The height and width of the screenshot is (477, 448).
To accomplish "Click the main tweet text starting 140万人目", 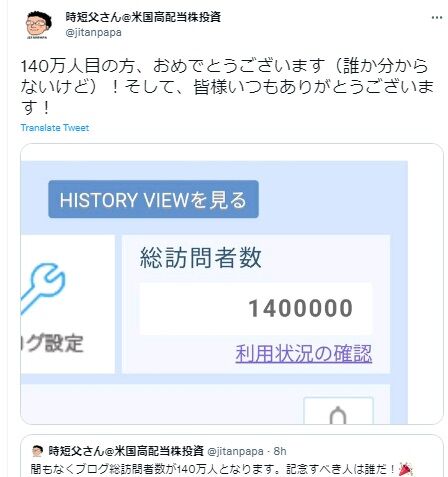I will pyautogui.click(x=227, y=86).
